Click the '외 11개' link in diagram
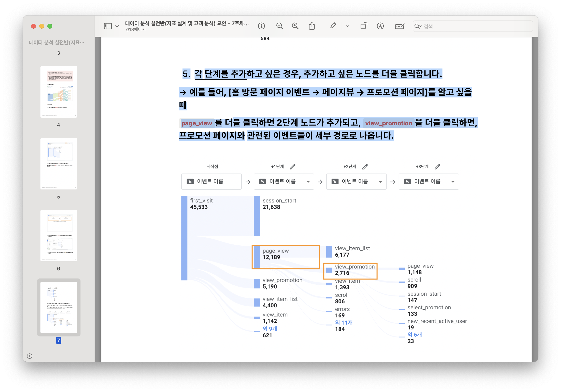The height and width of the screenshot is (392, 561). pyautogui.click(x=344, y=322)
